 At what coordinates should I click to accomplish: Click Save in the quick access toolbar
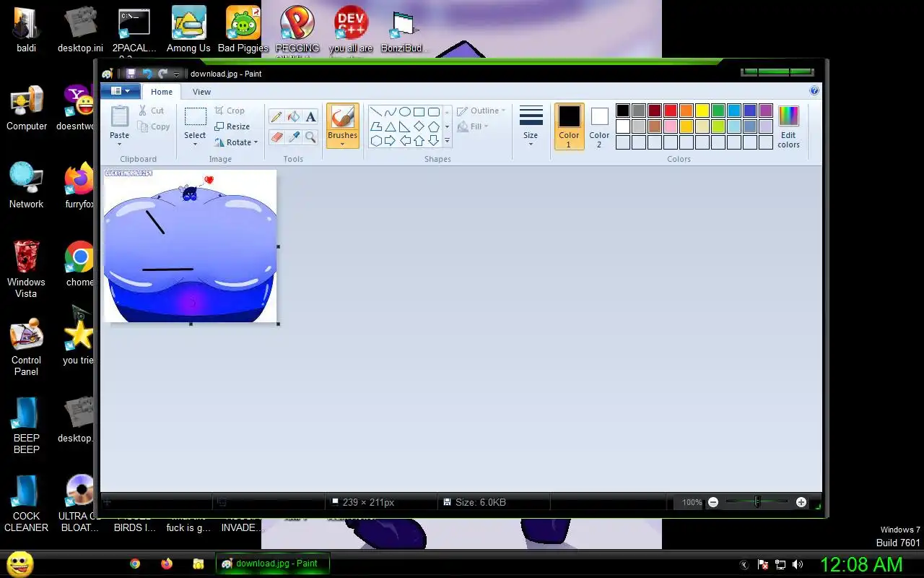(131, 74)
